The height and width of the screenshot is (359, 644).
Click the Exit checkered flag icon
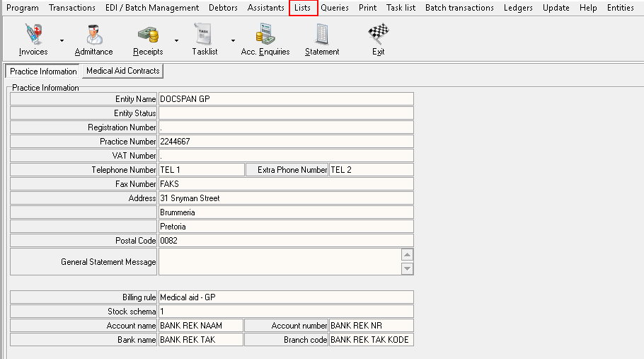point(379,35)
